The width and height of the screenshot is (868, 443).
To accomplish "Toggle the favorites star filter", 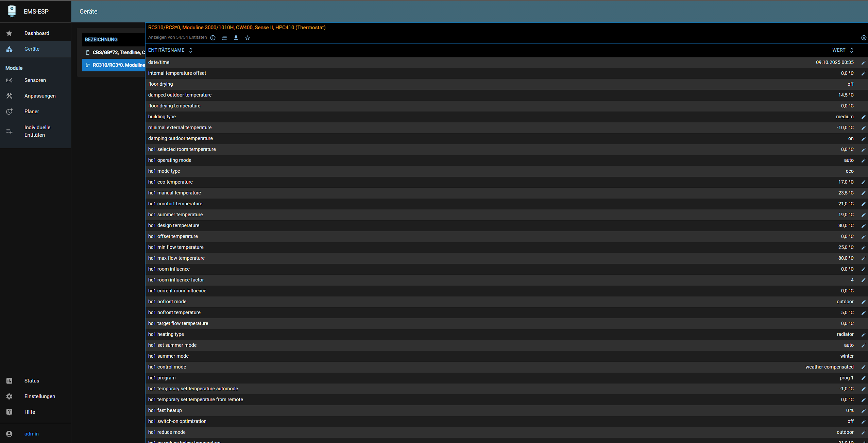I will [x=248, y=38].
